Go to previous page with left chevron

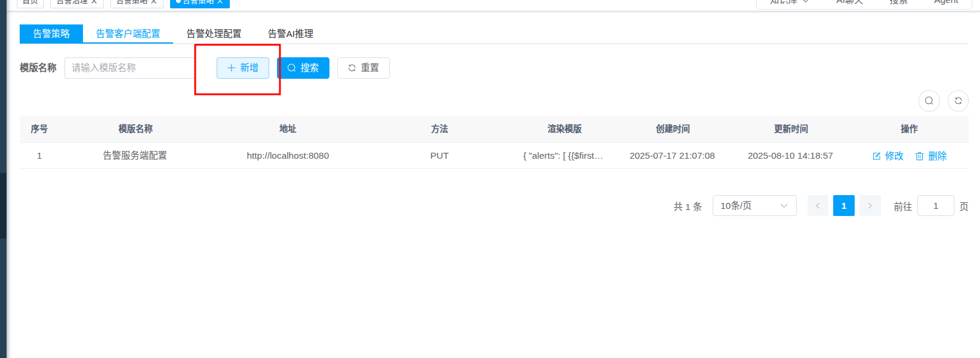click(818, 206)
